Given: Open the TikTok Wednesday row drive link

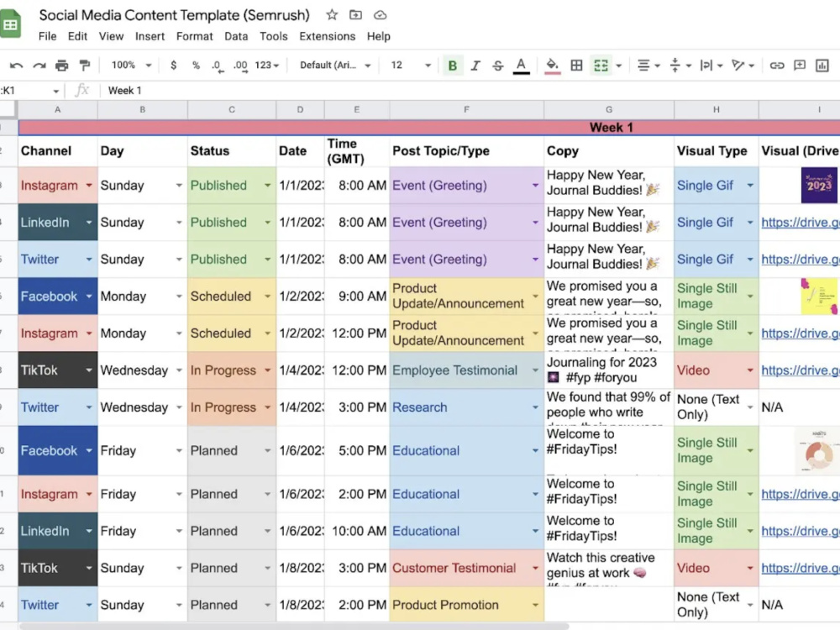Looking at the screenshot, I should tap(801, 370).
